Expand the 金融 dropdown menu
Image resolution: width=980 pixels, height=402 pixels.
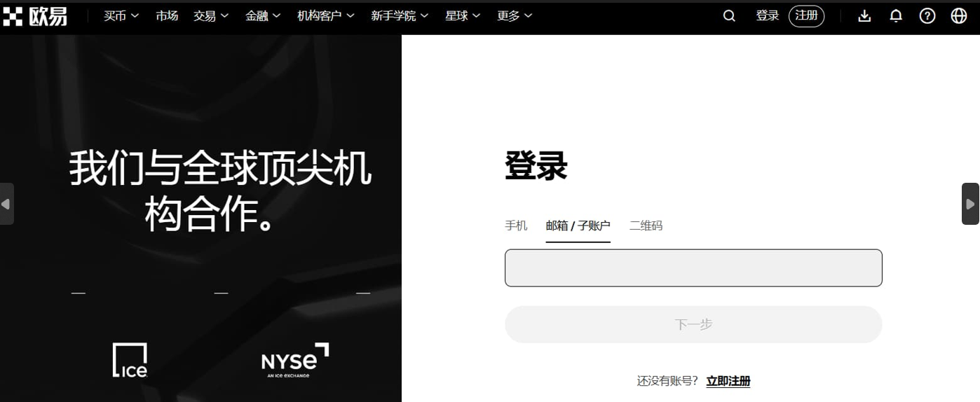(263, 16)
